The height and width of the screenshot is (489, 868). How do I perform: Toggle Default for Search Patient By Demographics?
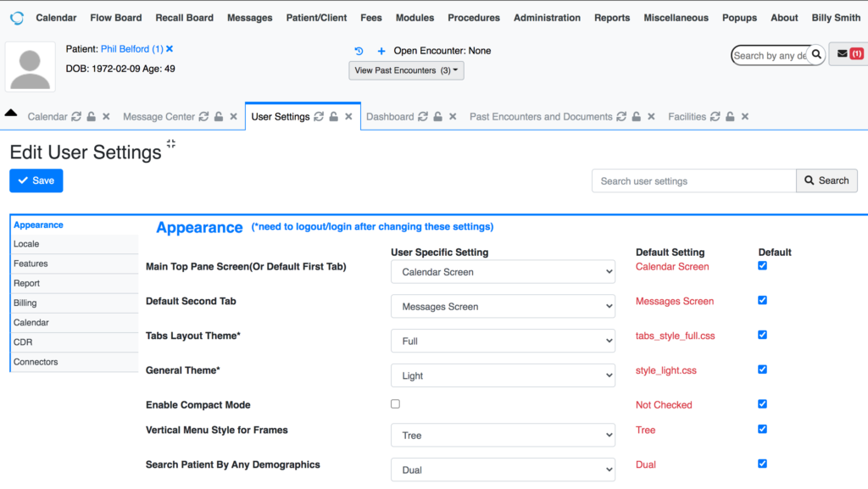[762, 464]
